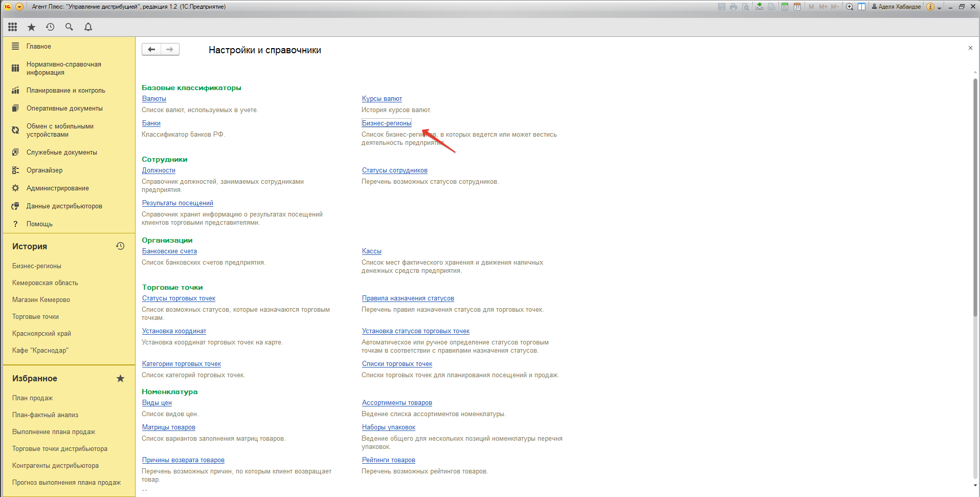Click the zoom scale magnifier icon
This screenshot has height=497, width=980.
[x=850, y=7]
